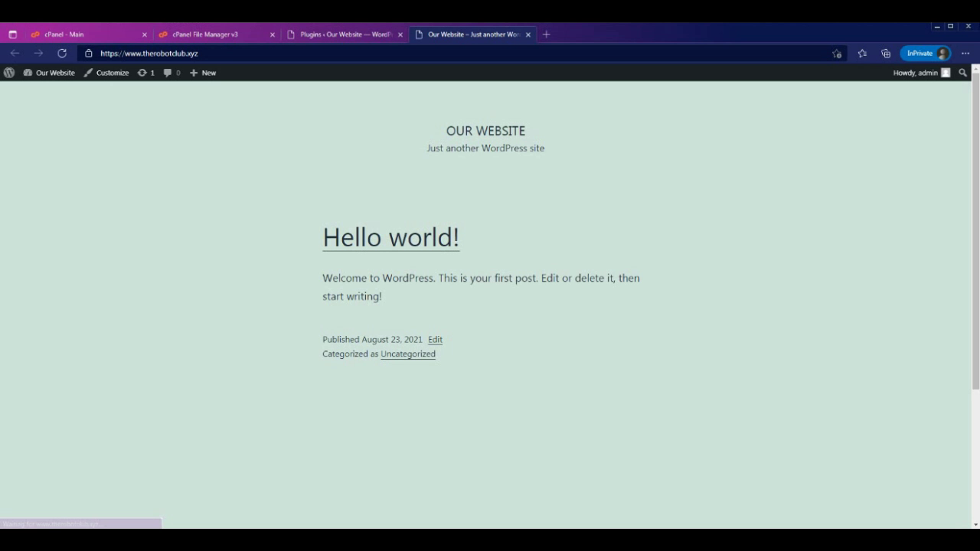Click the WordPress logo in admin bar
This screenshot has width=980, height=551.
9,73
